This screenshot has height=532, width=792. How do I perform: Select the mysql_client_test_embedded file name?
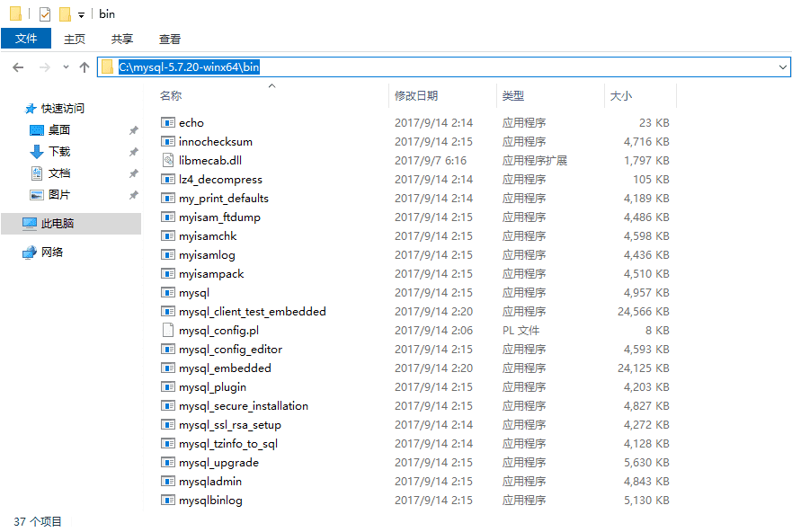[x=252, y=312]
